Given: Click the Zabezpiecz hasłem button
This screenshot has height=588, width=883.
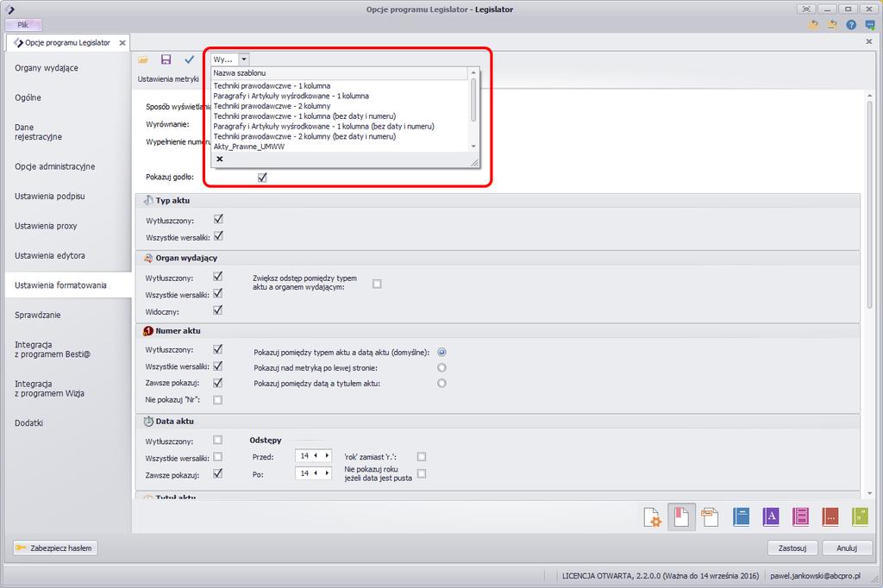Looking at the screenshot, I should [x=55, y=548].
